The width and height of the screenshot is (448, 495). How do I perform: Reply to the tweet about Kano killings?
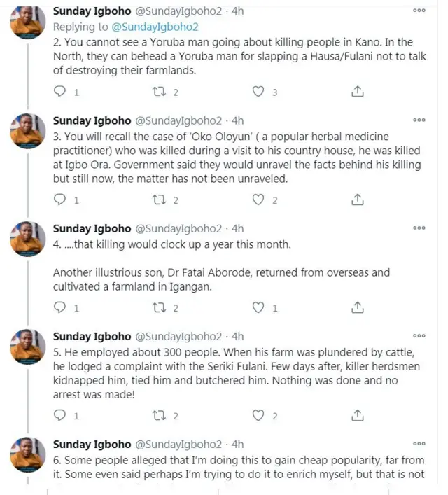pos(61,92)
